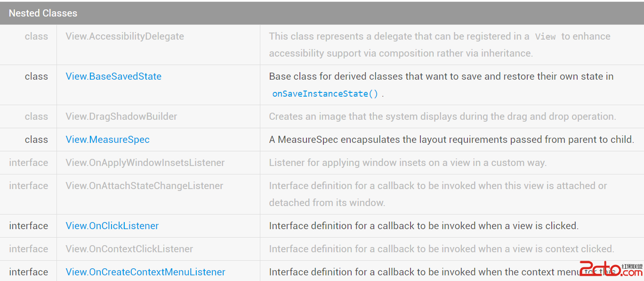Image resolution: width=644 pixels, height=281 pixels.
Task: Click the "interface" label beside View.OnClickListener
Action: tap(28, 226)
